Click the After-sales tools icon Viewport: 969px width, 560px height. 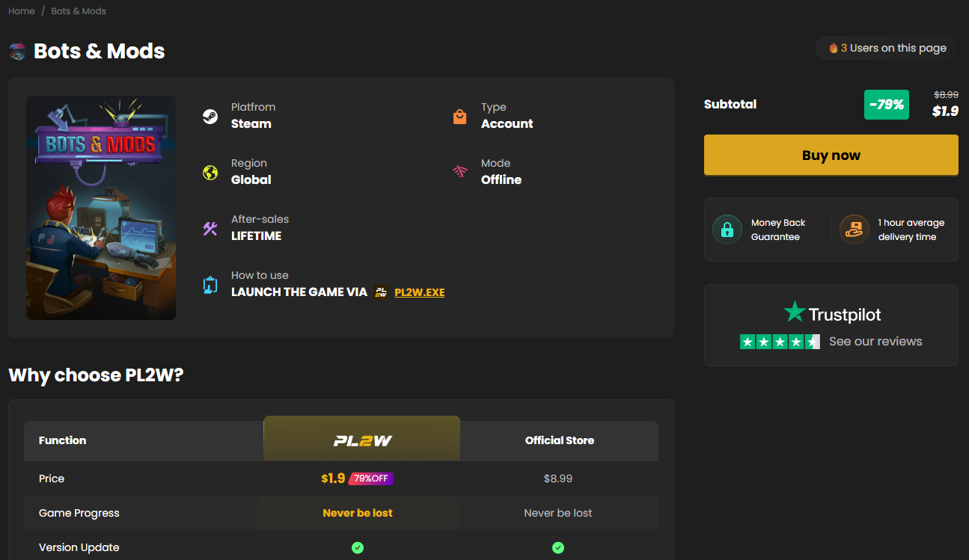pos(210,229)
